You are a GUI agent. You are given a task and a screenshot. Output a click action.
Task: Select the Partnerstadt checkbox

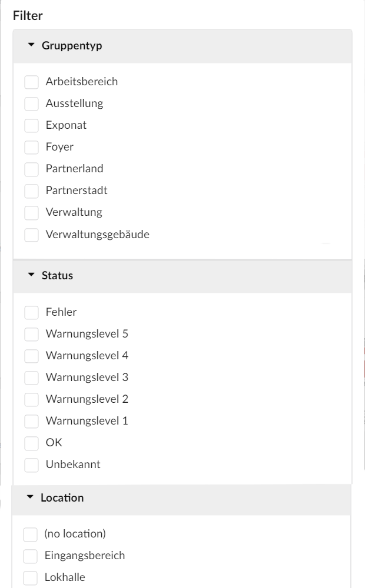31,191
